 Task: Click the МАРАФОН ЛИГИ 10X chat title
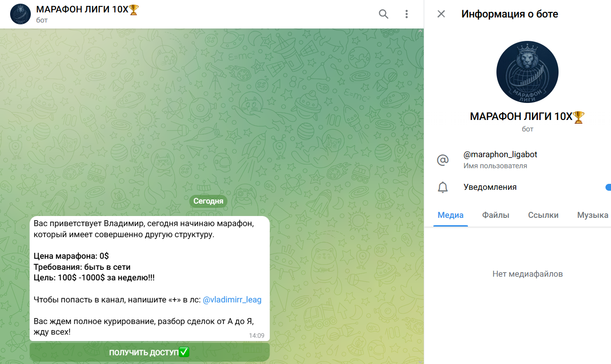(x=83, y=10)
